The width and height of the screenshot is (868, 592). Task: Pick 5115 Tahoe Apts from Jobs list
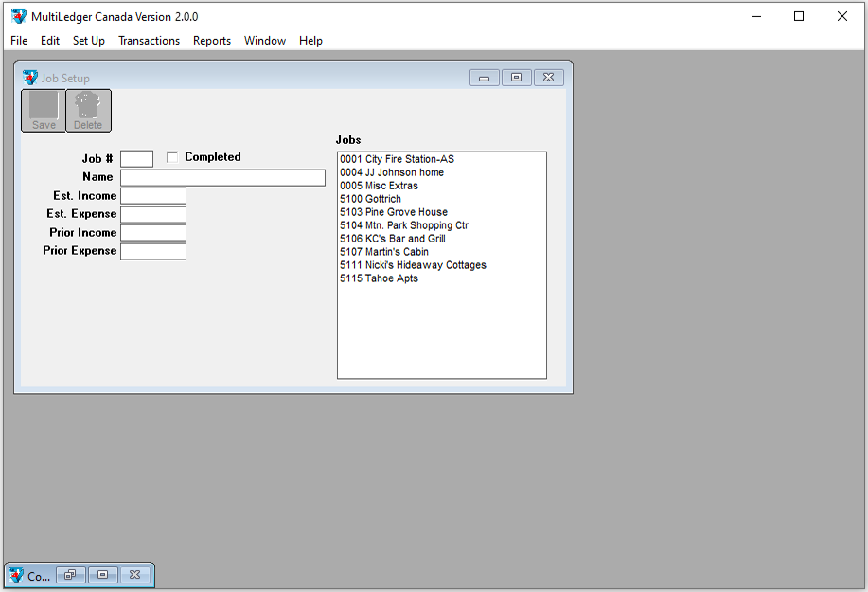click(x=379, y=278)
